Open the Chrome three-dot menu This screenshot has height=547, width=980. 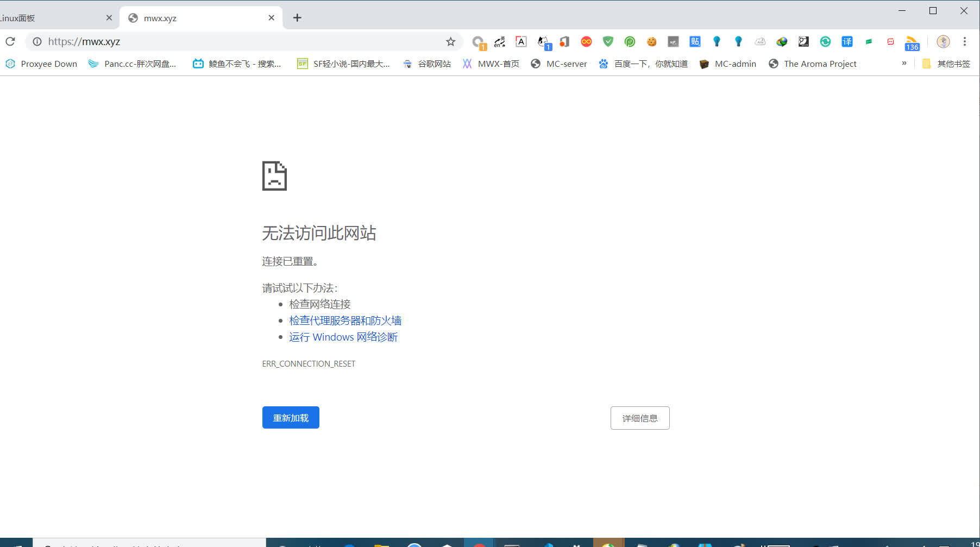(x=965, y=41)
